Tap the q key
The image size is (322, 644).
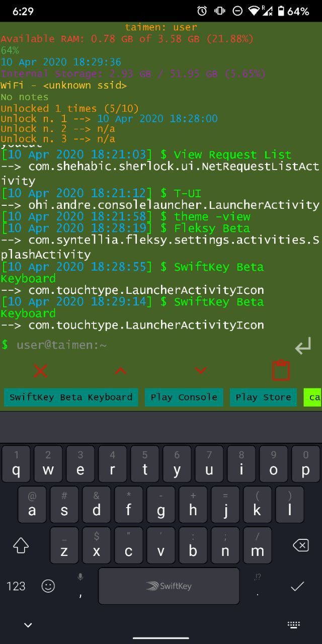click(x=16, y=464)
